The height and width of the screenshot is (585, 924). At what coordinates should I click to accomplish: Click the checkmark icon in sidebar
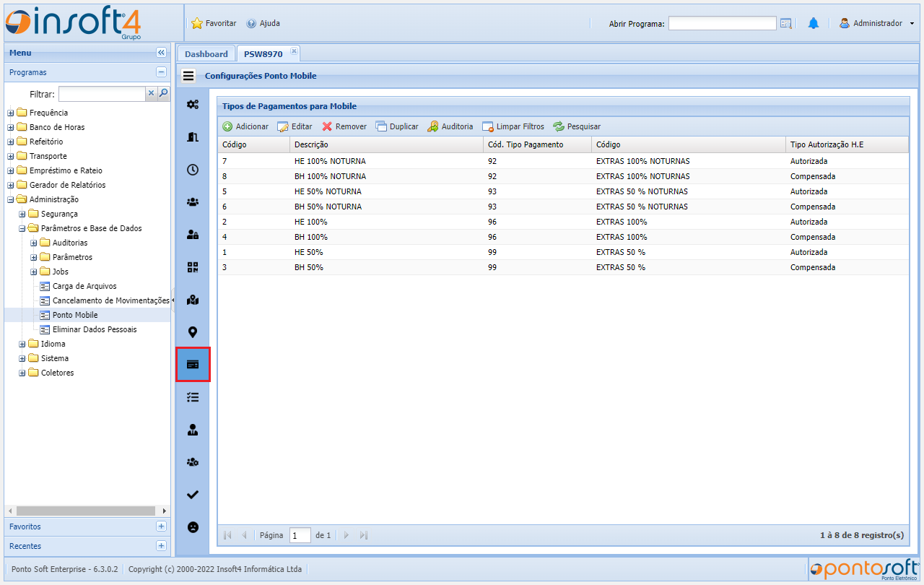coord(193,495)
